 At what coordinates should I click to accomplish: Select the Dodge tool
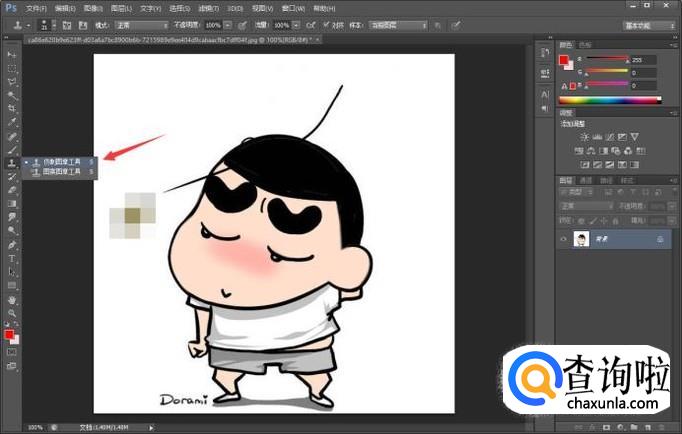pyautogui.click(x=12, y=230)
